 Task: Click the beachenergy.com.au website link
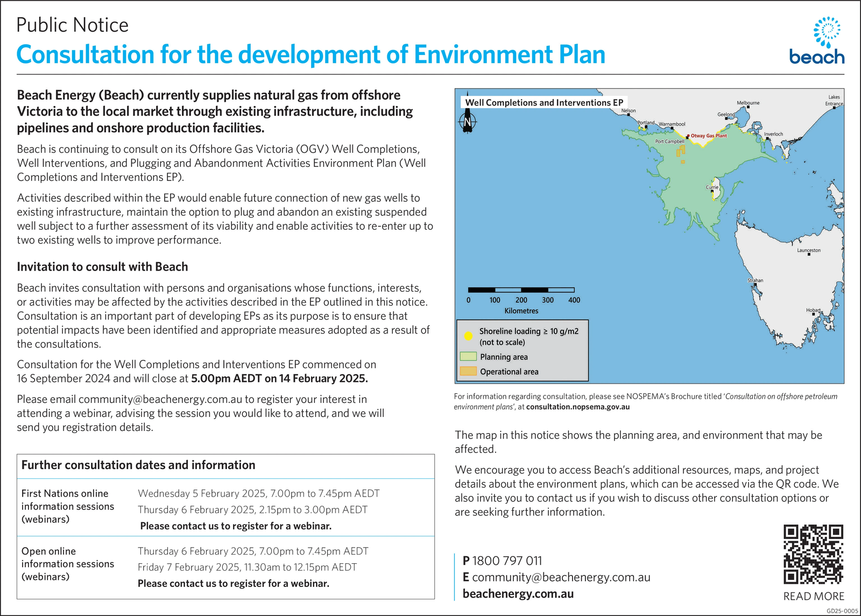click(518, 594)
